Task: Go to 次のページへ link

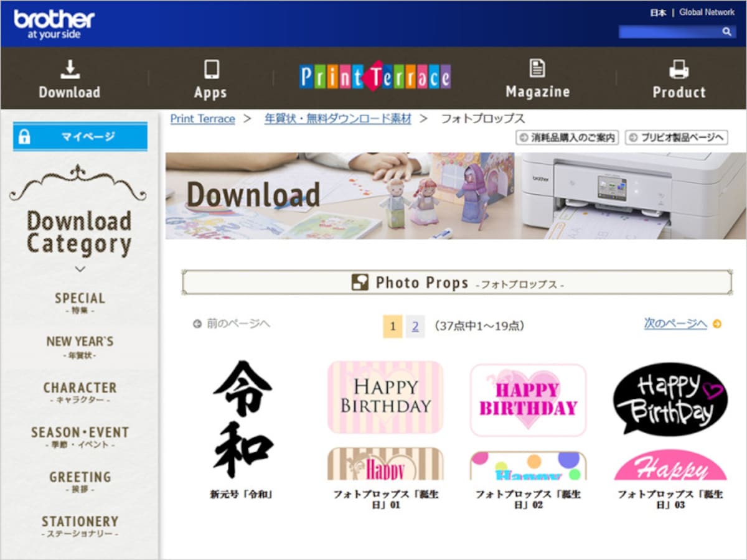Action: point(675,324)
